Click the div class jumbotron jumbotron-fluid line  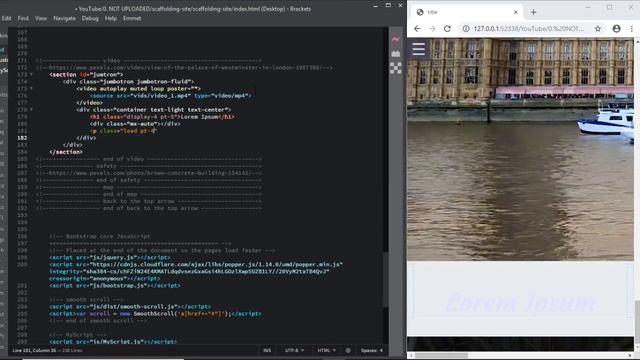pos(128,82)
